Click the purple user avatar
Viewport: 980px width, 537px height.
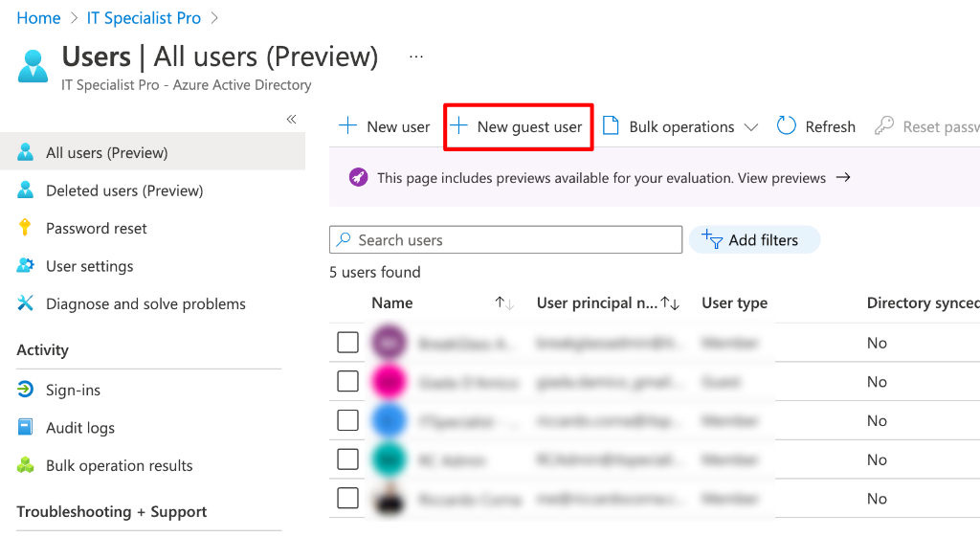click(389, 342)
